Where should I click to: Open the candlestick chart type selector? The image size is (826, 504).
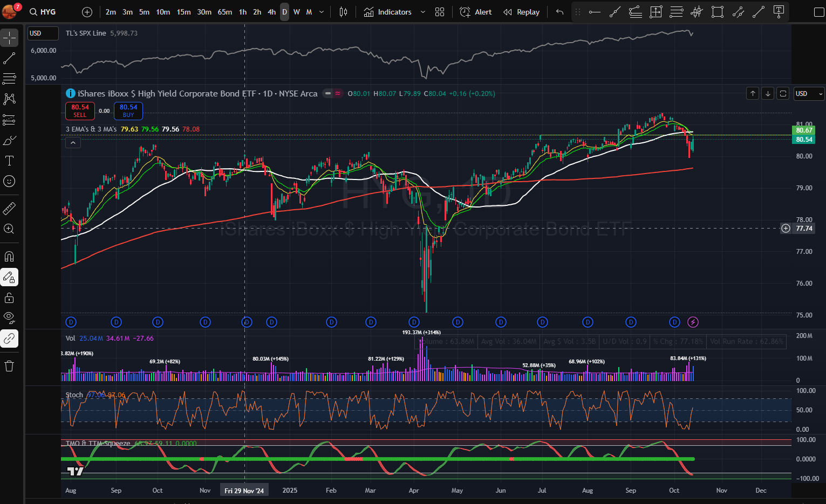pyautogui.click(x=343, y=12)
